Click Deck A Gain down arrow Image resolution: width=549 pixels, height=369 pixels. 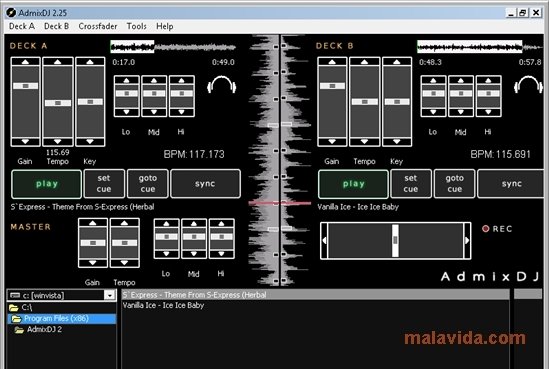(x=26, y=141)
